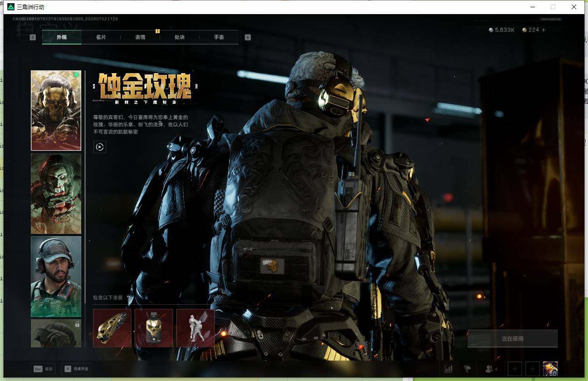Click the 224 gold currency balance
The width and height of the screenshot is (588, 381).
(x=531, y=30)
